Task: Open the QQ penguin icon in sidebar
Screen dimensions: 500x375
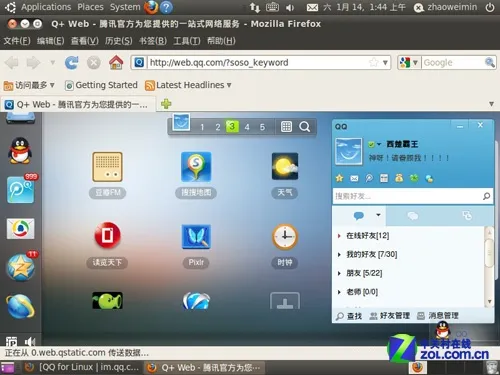Action: pos(20,151)
